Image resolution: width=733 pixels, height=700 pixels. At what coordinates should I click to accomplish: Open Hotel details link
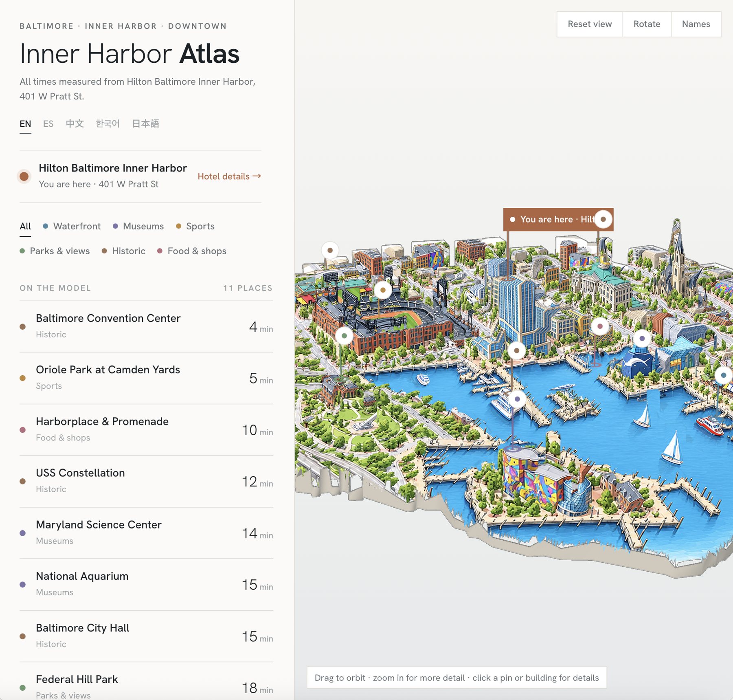tap(229, 176)
